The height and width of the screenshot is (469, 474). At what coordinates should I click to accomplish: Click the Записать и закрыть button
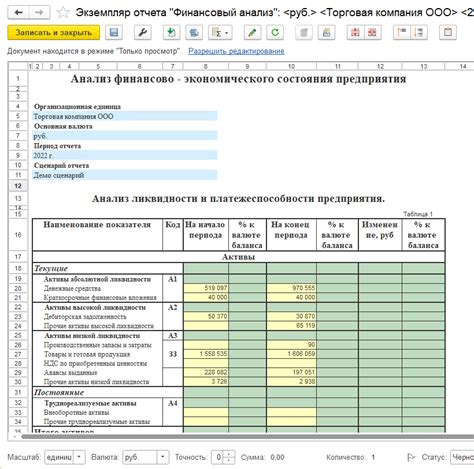(x=54, y=33)
